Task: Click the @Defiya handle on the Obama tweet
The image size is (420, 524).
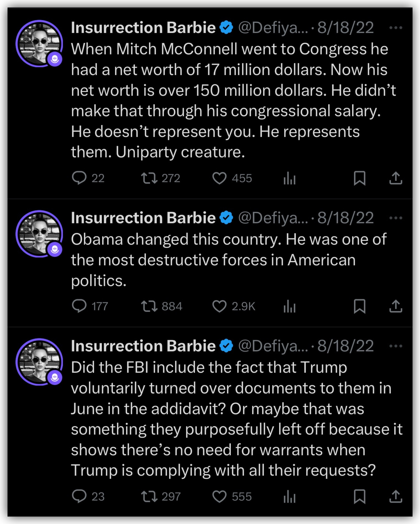Action: pyautogui.click(x=273, y=218)
